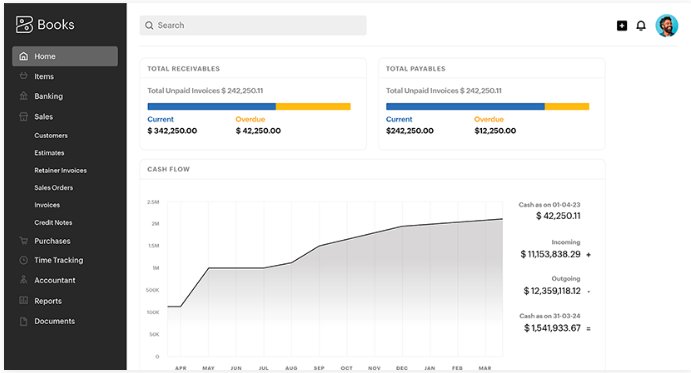
Task: Click receivables blue Current bar segment
Action: pyautogui.click(x=212, y=106)
